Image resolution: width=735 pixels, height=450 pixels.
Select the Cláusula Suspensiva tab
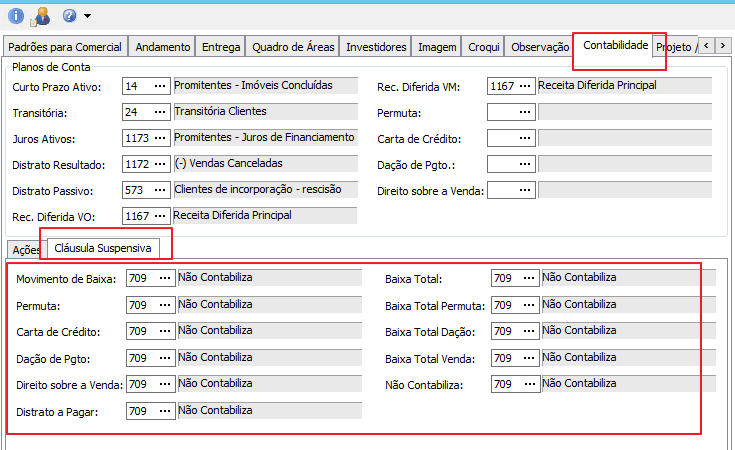103,248
